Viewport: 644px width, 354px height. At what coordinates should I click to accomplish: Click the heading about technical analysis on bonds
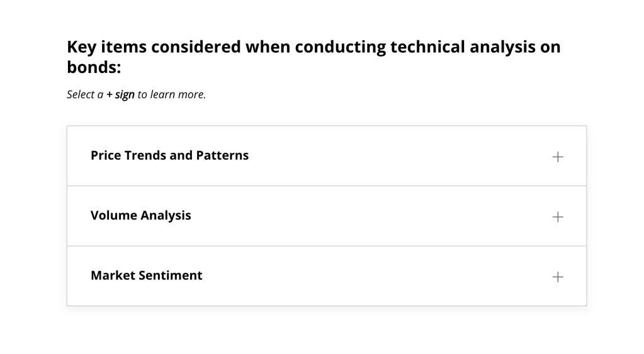click(x=314, y=57)
